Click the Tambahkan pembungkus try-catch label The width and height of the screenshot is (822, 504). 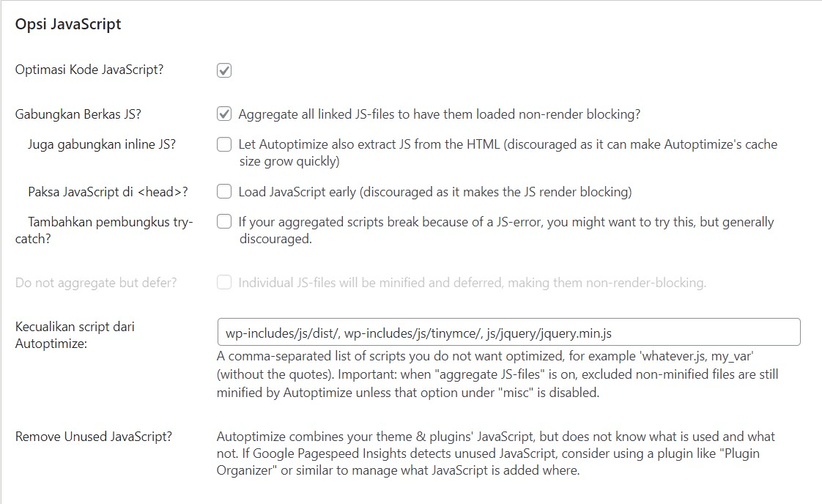point(103,229)
